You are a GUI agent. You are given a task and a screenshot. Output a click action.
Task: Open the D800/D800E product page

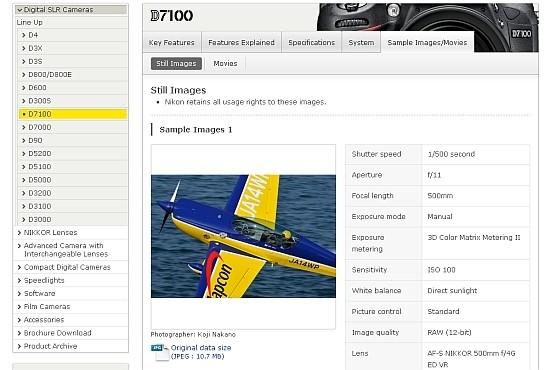[x=72, y=74]
